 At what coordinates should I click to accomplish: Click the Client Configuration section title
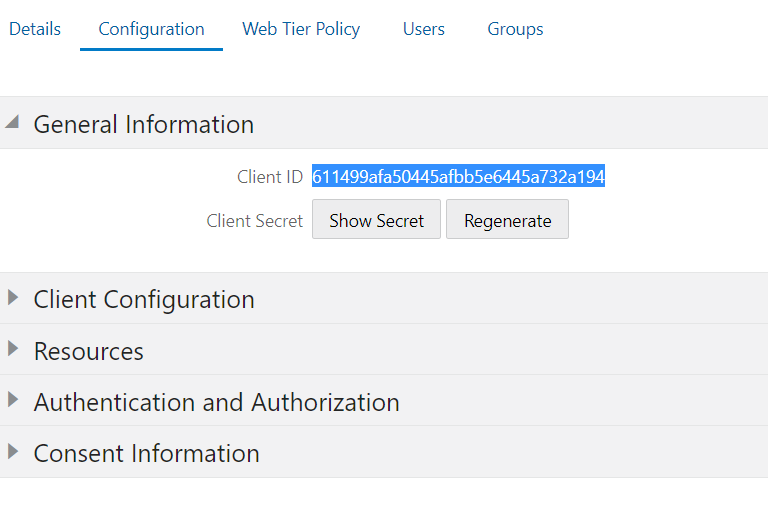coord(144,299)
